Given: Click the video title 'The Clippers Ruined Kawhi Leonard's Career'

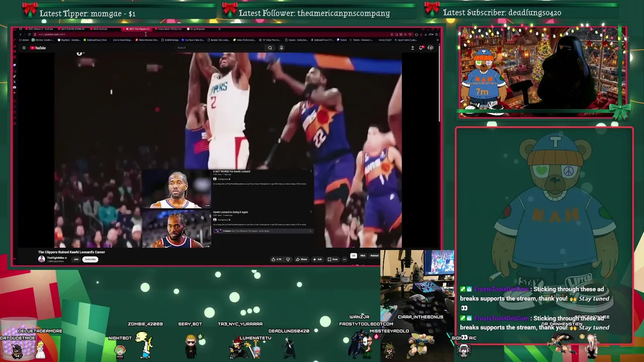Looking at the screenshot, I should (x=71, y=252).
